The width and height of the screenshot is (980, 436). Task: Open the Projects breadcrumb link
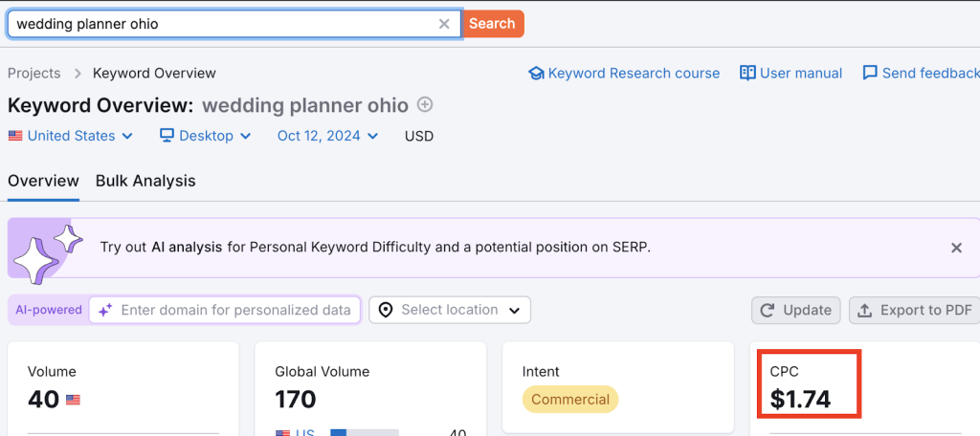[34, 74]
